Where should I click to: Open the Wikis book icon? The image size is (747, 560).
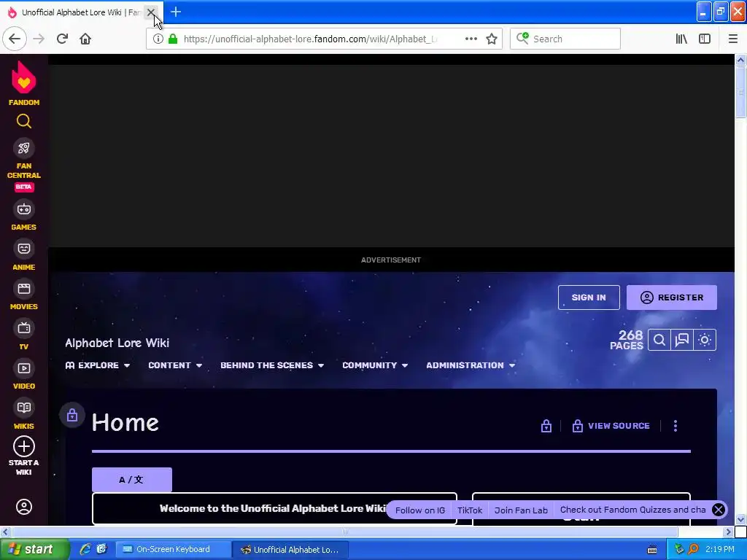pyautogui.click(x=24, y=408)
